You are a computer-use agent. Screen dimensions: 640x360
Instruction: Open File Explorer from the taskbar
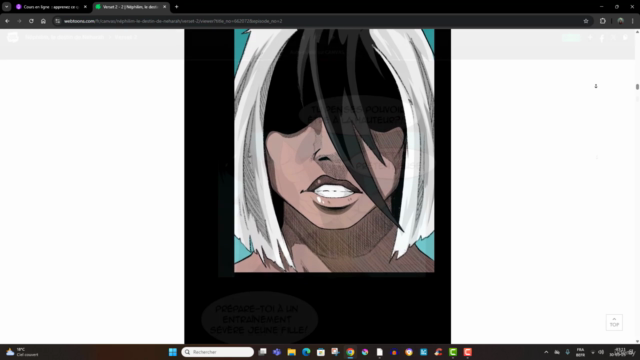tap(291, 352)
